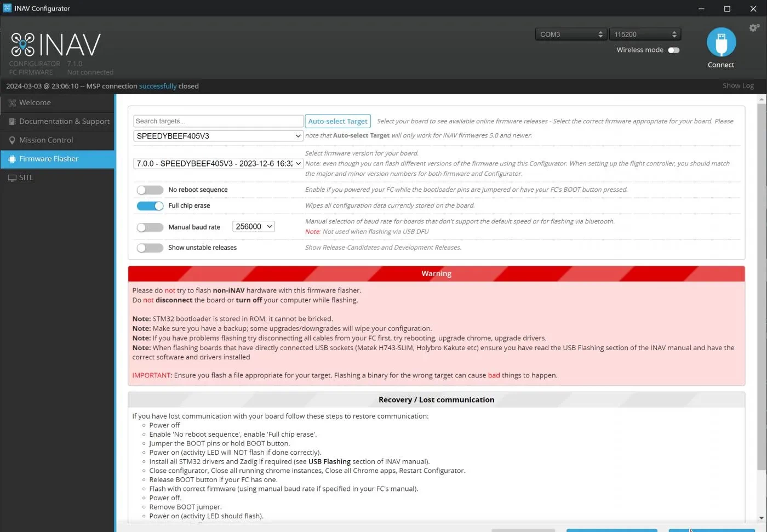The image size is (767, 532).
Task: Click the Connect label
Action: coord(721,65)
